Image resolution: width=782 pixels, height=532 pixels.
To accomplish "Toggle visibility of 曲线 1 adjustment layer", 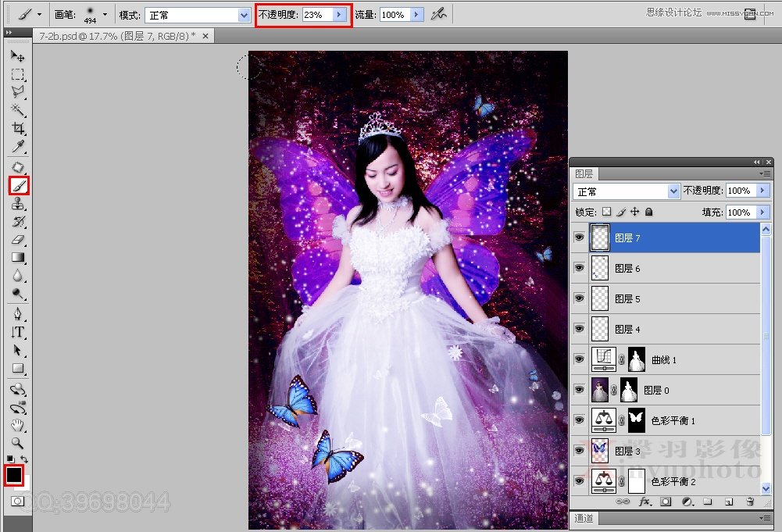I will tap(579, 359).
